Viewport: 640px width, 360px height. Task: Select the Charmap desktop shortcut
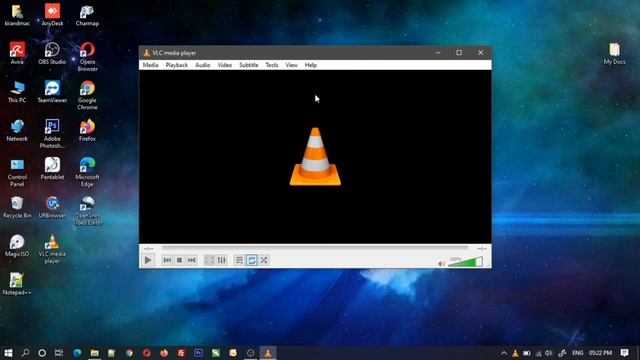click(87, 15)
